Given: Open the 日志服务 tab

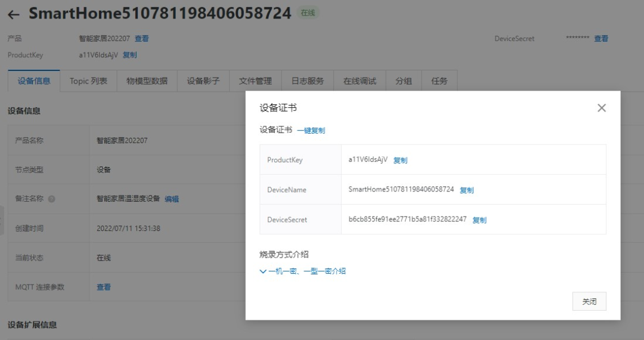Looking at the screenshot, I should tap(307, 81).
